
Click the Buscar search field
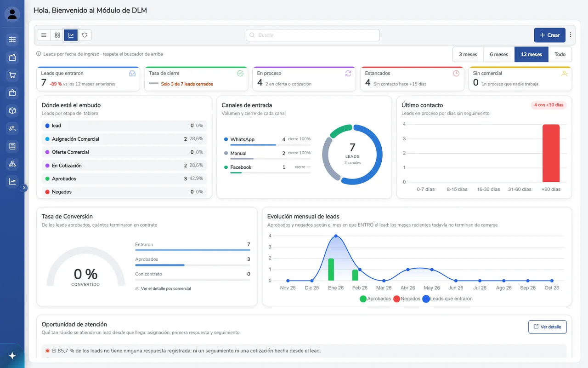coord(313,35)
